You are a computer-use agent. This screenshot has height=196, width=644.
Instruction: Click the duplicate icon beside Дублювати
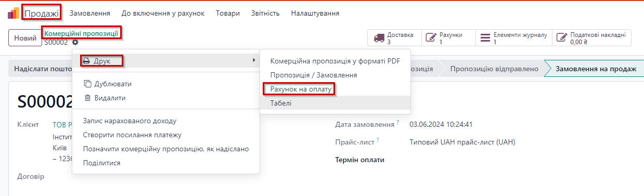tap(87, 84)
